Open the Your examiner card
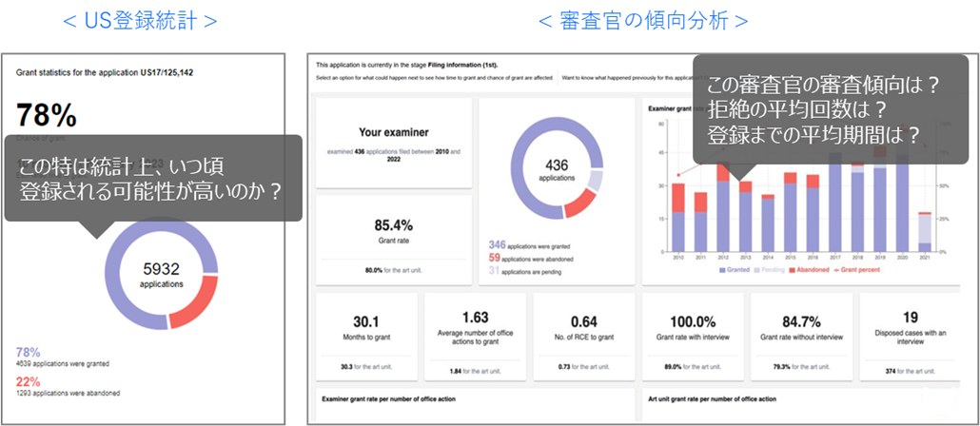 click(394, 143)
